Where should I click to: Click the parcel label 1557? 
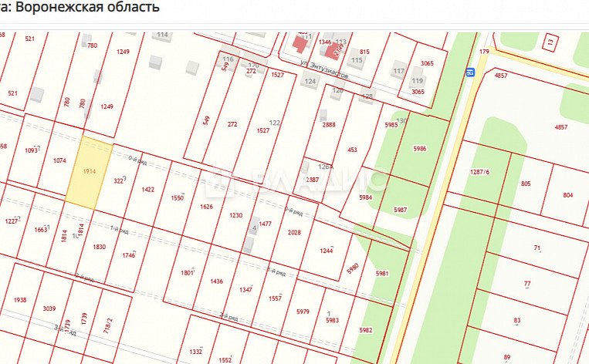(x=275, y=298)
